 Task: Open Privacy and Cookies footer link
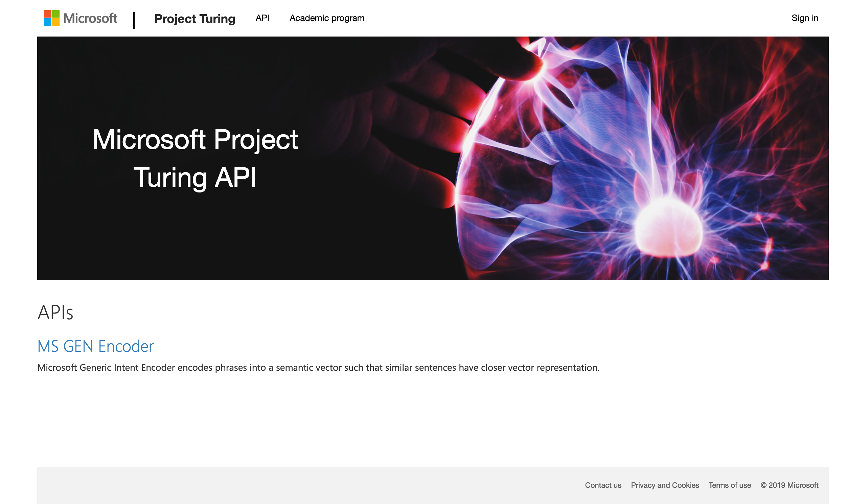coord(665,485)
